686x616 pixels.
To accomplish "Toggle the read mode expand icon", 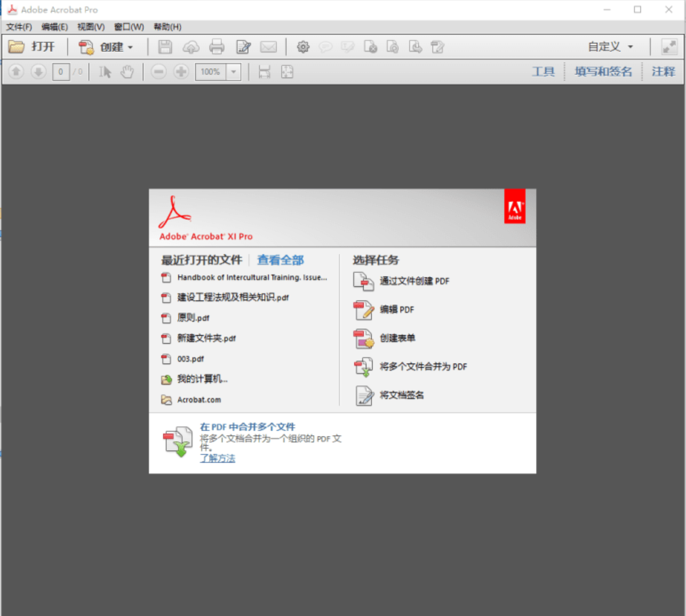I will [669, 47].
